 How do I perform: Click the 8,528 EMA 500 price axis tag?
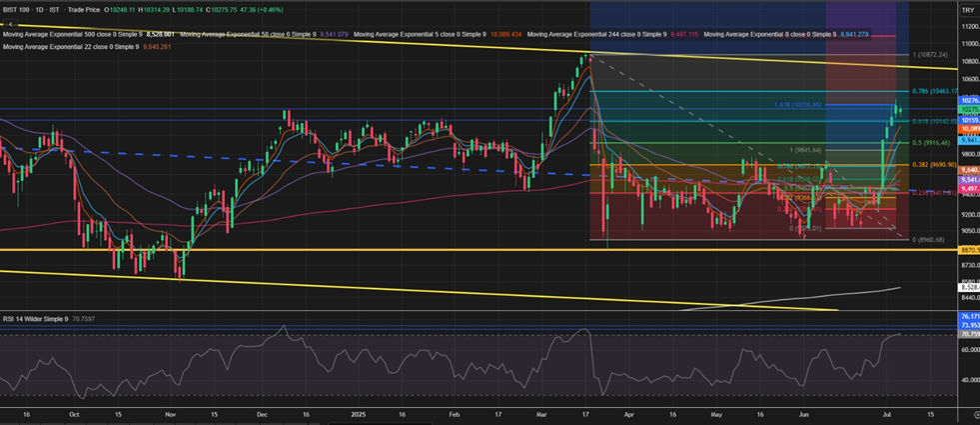[968, 287]
